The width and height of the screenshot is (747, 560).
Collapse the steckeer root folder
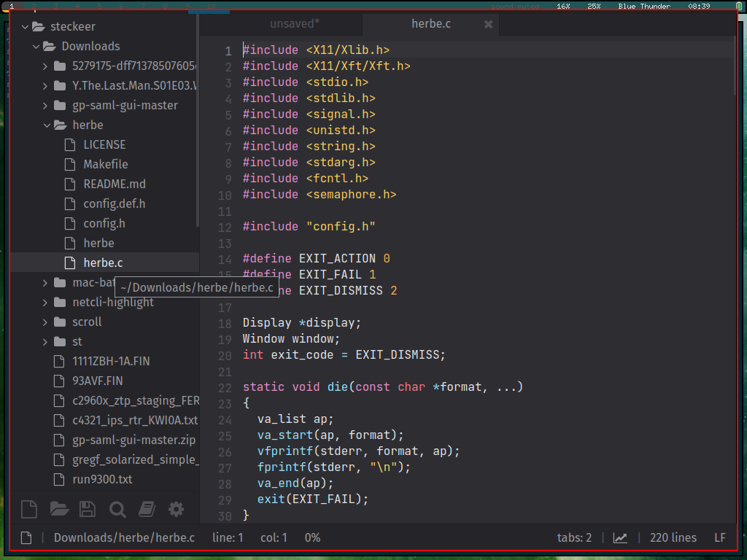coord(26,27)
